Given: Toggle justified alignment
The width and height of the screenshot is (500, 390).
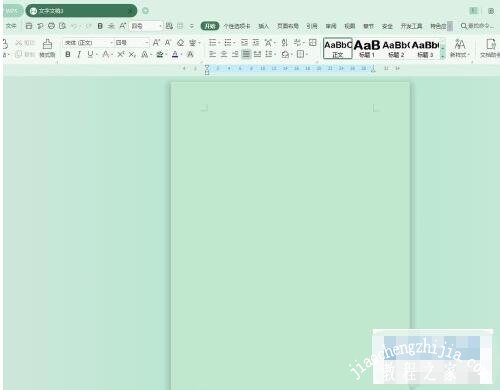Looking at the screenshot, I should [246, 54].
